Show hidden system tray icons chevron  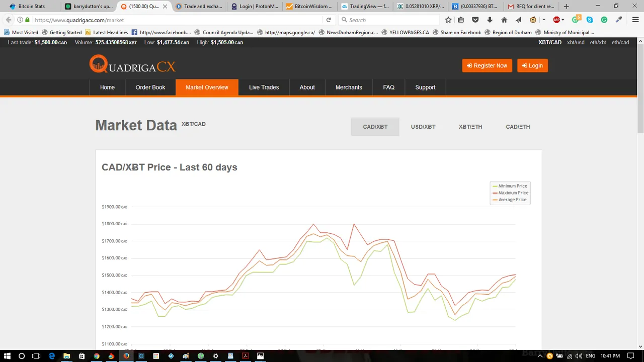[x=540, y=356]
